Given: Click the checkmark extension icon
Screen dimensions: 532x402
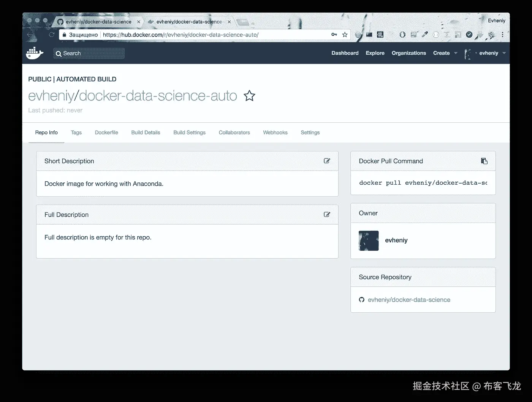Looking at the screenshot, I should pyautogui.click(x=469, y=35).
